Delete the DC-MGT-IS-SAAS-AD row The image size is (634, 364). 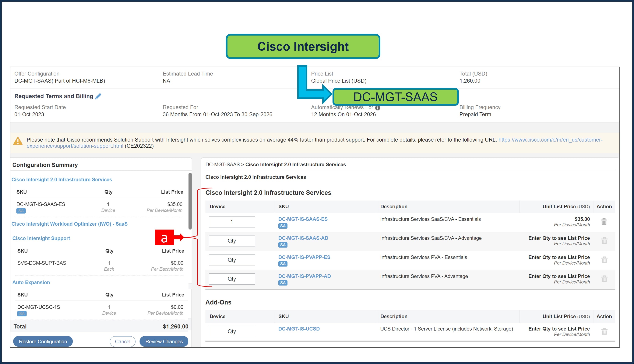(x=604, y=241)
